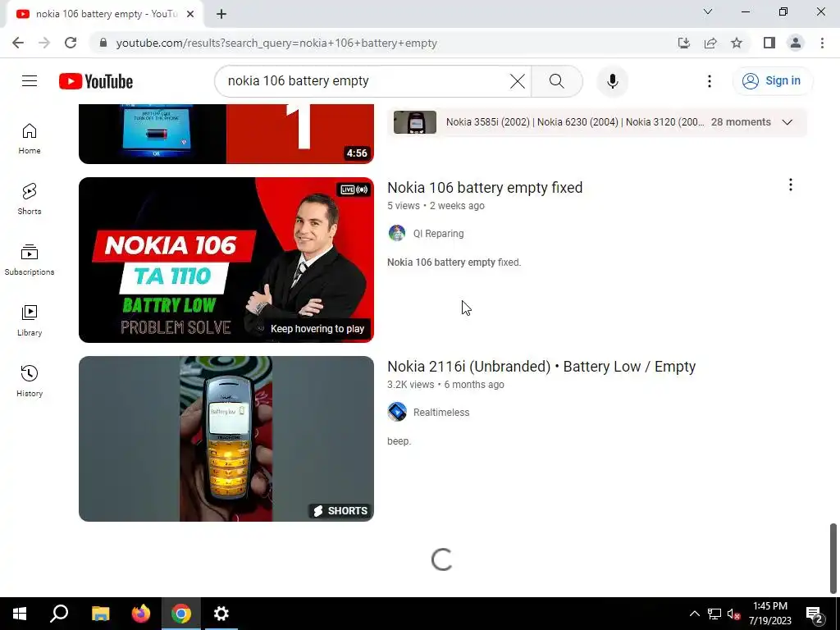Go to YouTube home via logo

pyautogui.click(x=96, y=81)
